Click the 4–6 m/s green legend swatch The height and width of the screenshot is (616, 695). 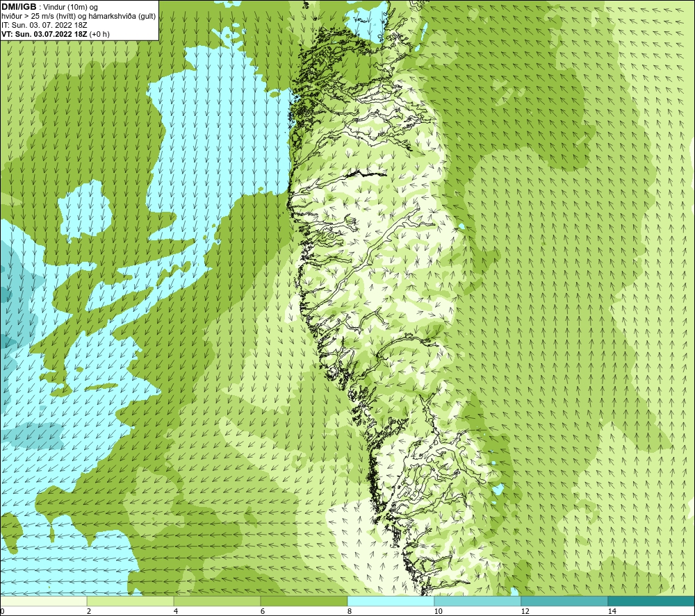point(217,601)
